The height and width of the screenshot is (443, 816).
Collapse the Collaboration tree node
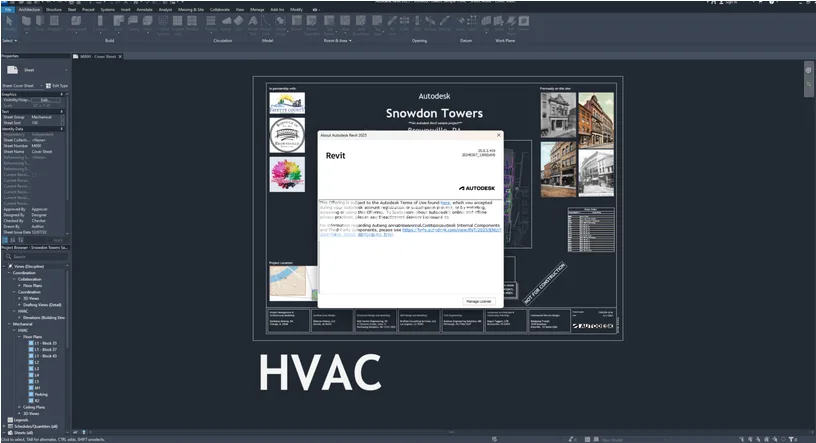click(14, 279)
